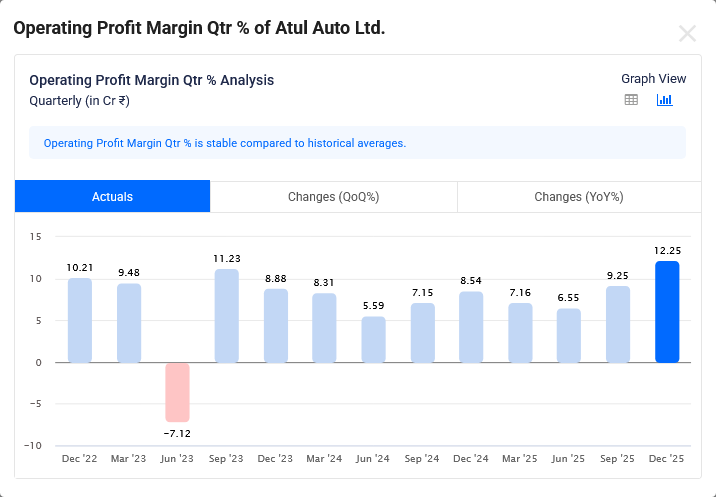Image resolution: width=716 pixels, height=497 pixels.
Task: Click the Dec '25 highlighted bar
Action: click(667, 312)
